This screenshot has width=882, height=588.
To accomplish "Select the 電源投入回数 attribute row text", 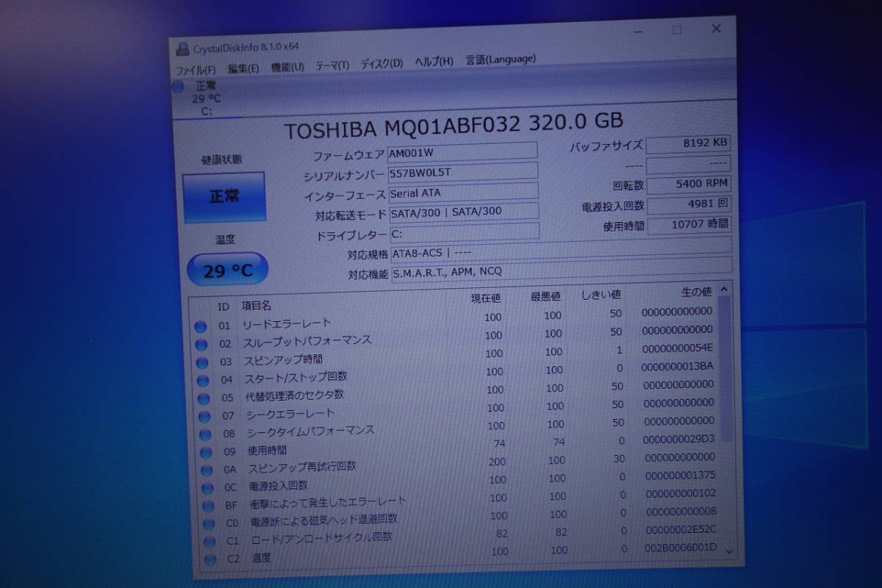I will [x=279, y=486].
